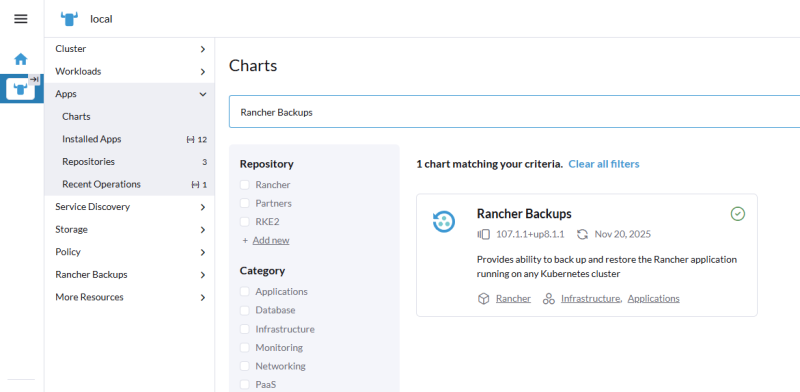Expand Service Discovery chevron
Screen dimensions: 800x392
(203, 207)
